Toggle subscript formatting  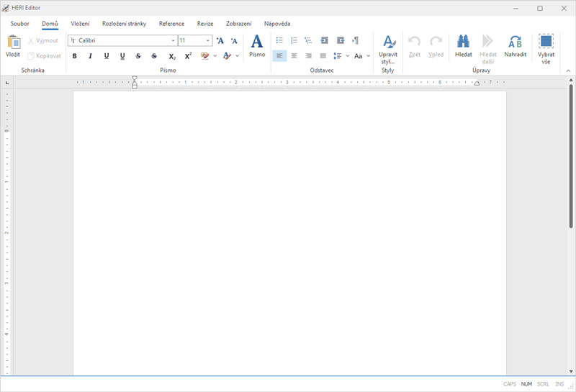[172, 56]
